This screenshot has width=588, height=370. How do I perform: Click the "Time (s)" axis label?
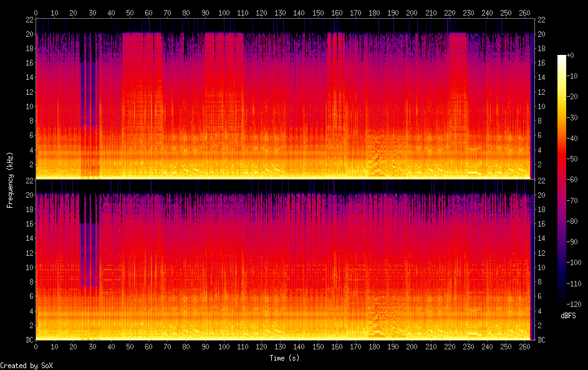click(x=284, y=358)
